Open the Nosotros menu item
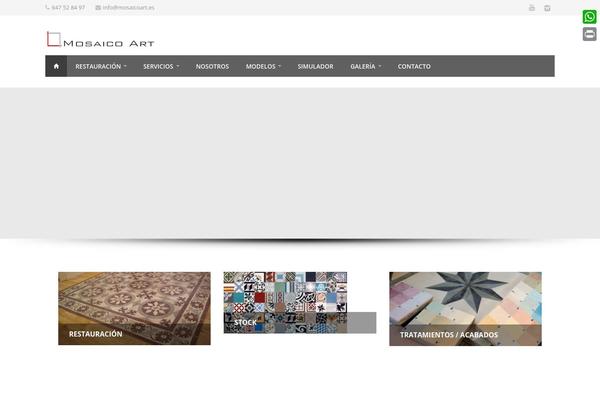 point(212,66)
